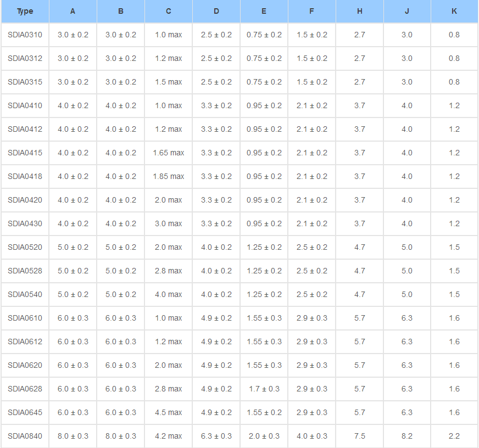This screenshot has height=448, width=479.
Task: Select the SDIA0528 type cell
Action: (x=25, y=271)
